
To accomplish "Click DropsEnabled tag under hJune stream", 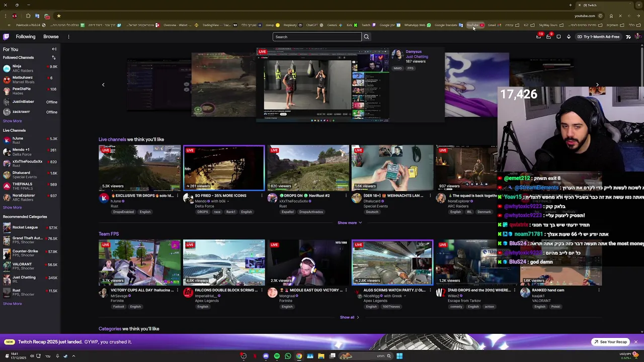I will pos(123,212).
